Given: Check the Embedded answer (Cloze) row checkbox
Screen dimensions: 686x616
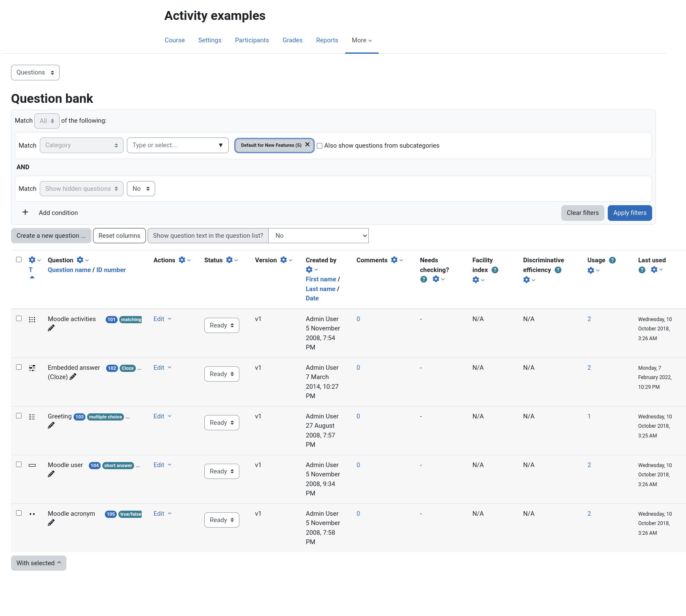Looking at the screenshot, I should 19,367.
